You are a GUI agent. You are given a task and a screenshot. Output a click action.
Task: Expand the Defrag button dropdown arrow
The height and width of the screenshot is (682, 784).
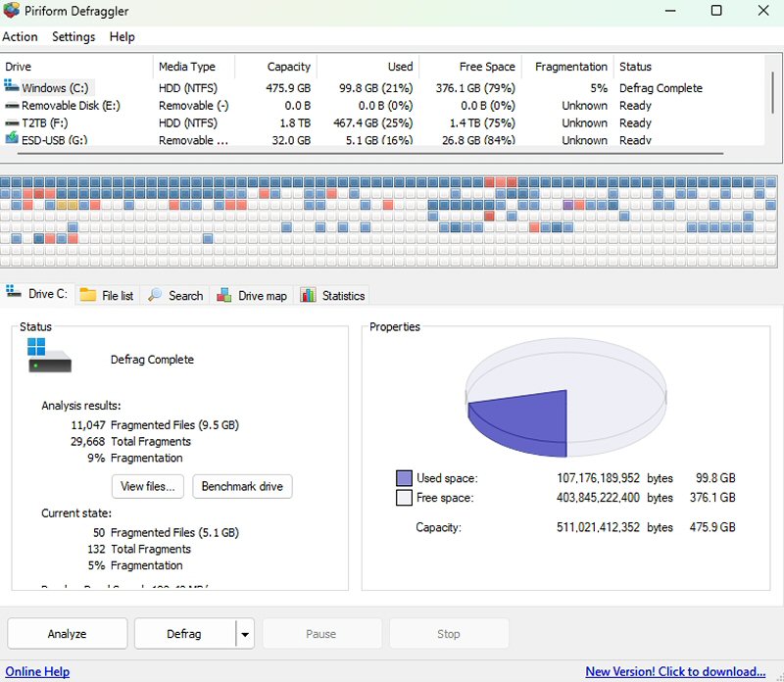(244, 634)
